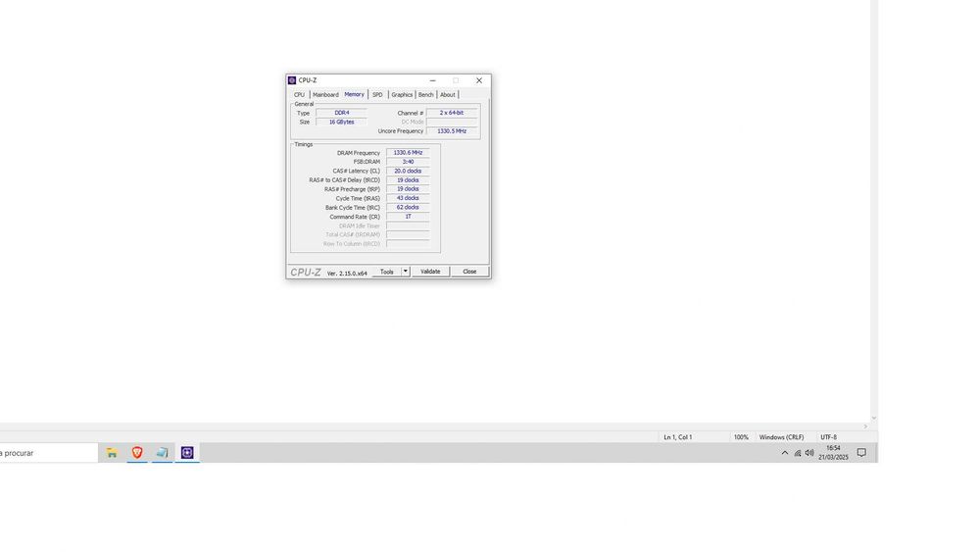Screen dimensions: 980x552
Task: Open the CPU-Z taskbar icon
Action: 187,453
